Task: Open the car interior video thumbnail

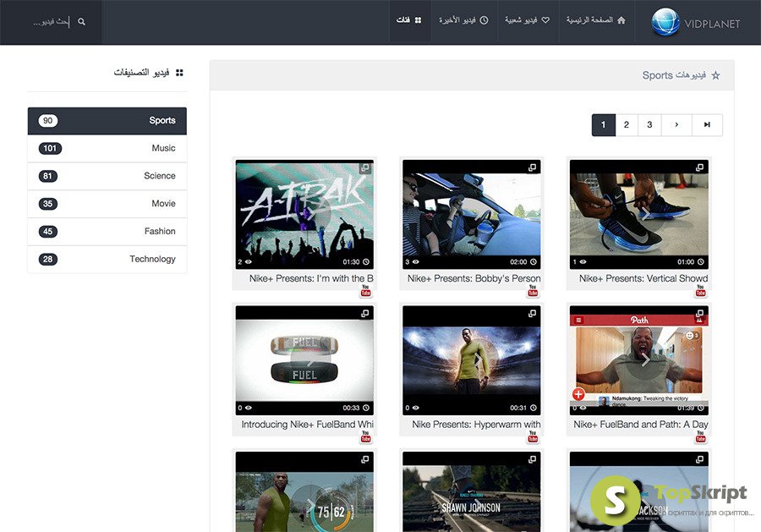Action: pos(472,215)
